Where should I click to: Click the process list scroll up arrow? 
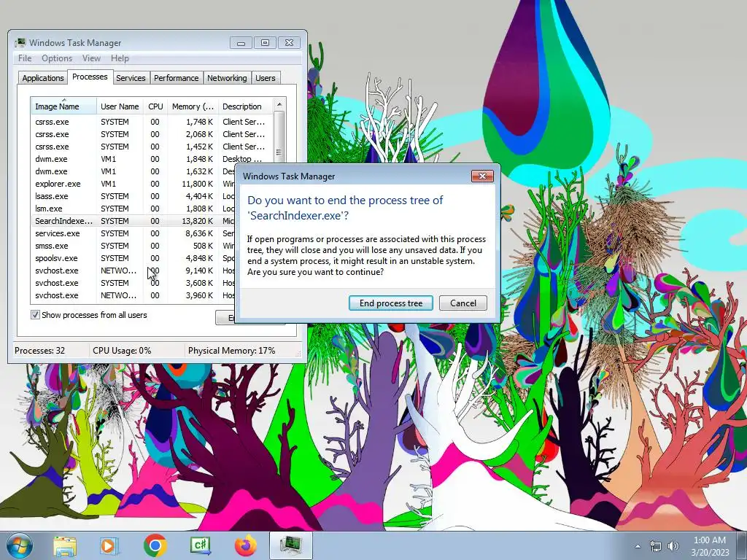[279, 104]
